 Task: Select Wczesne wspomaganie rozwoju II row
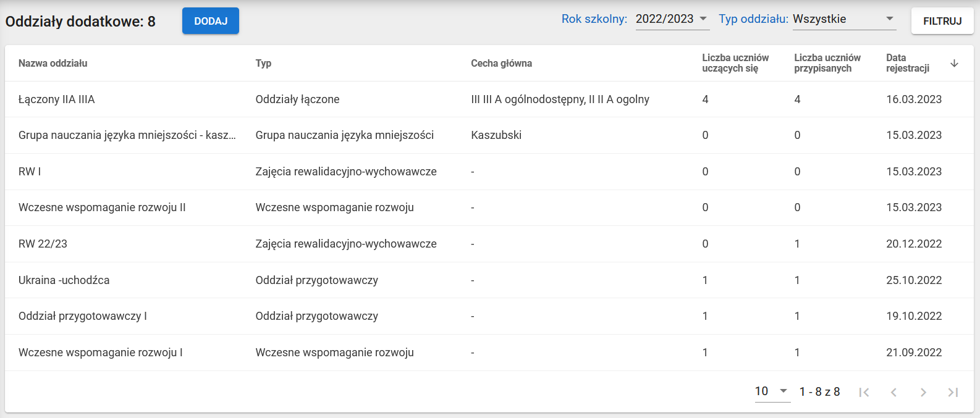102,207
